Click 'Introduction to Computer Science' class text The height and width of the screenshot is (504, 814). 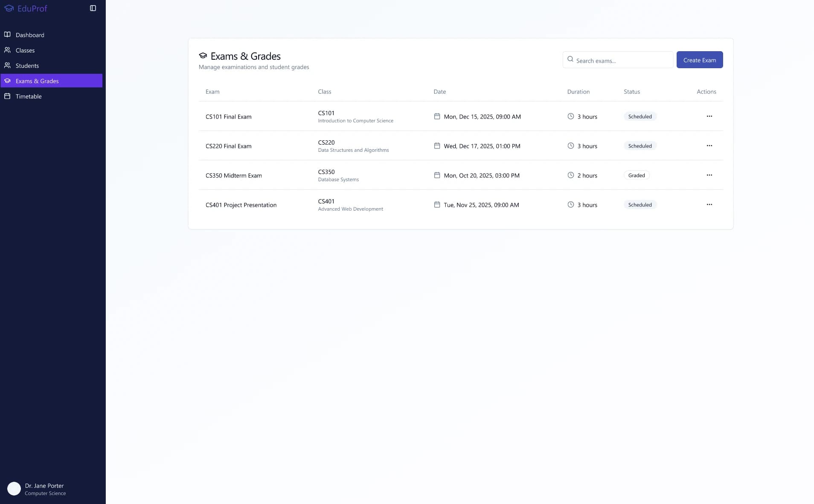click(356, 121)
